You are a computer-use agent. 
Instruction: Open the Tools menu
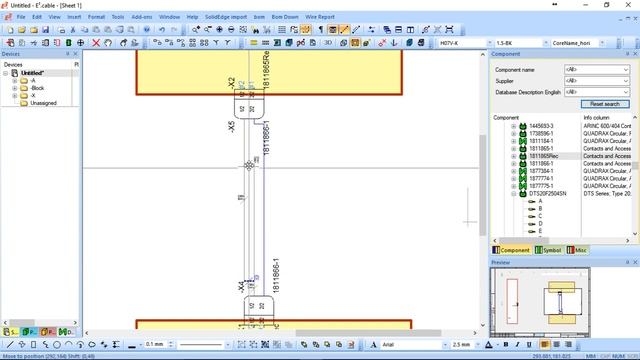click(x=118, y=17)
